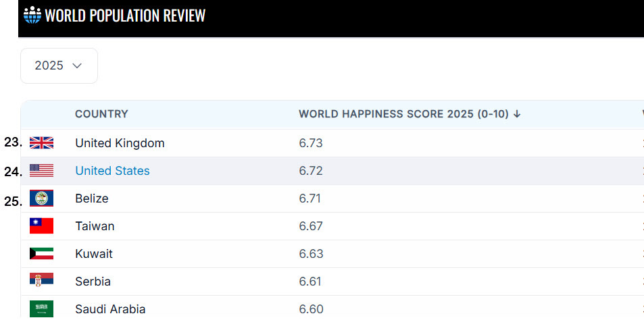This screenshot has height=320, width=644.
Task: Select the United Kingdom country name
Action: pos(120,143)
